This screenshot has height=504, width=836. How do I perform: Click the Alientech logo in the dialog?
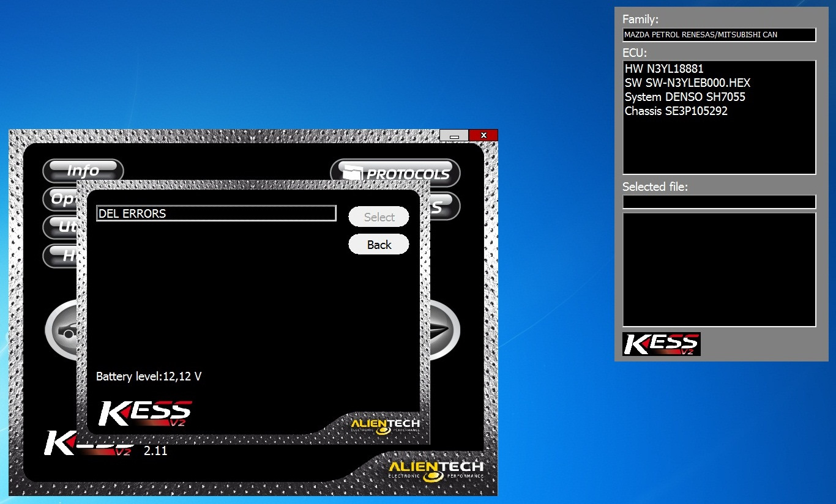coord(385,426)
